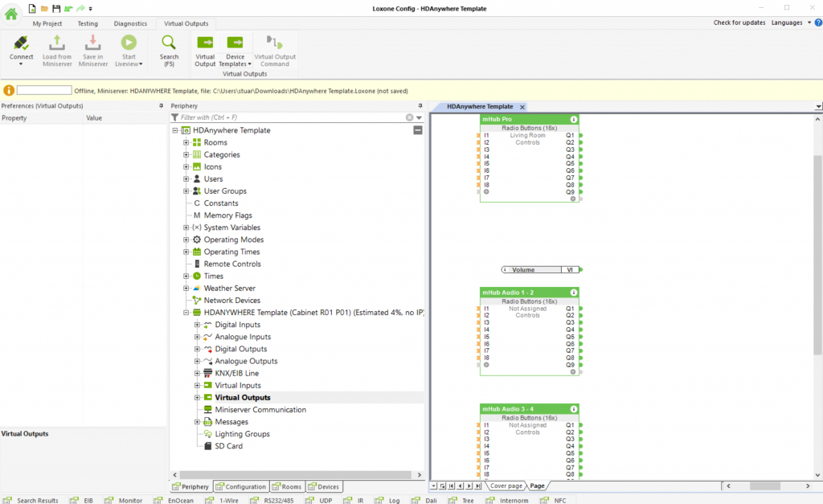Switch to Rooms bottom tab
This screenshot has height=504, width=823.
click(287, 486)
